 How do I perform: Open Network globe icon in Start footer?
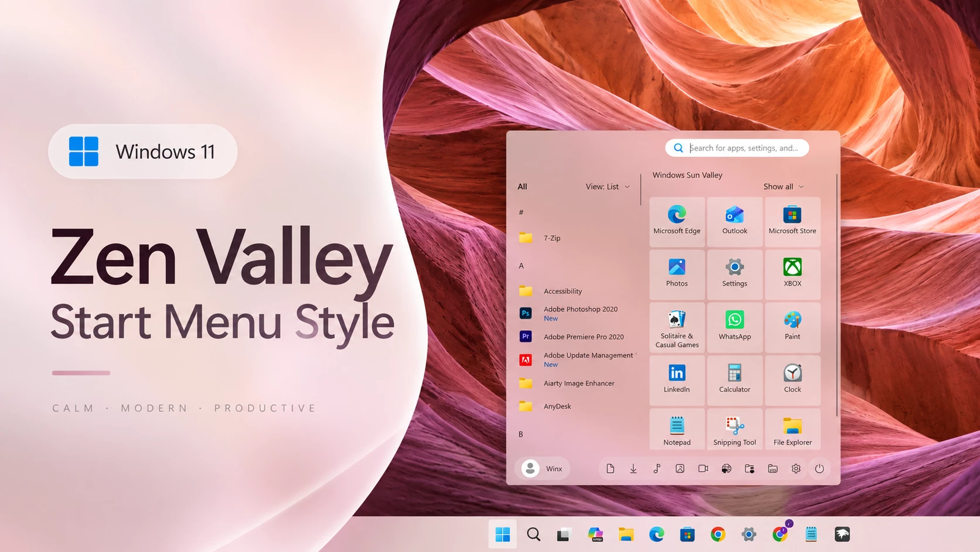point(726,469)
